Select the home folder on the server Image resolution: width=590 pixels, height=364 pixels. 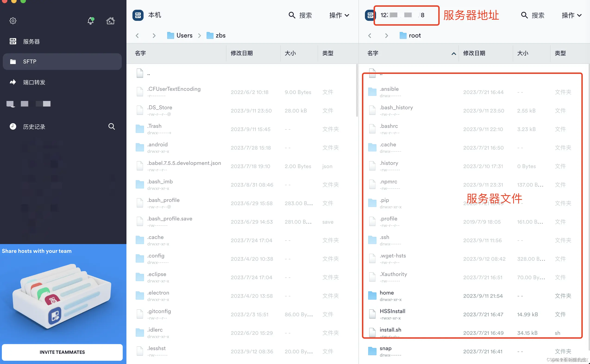point(387,293)
